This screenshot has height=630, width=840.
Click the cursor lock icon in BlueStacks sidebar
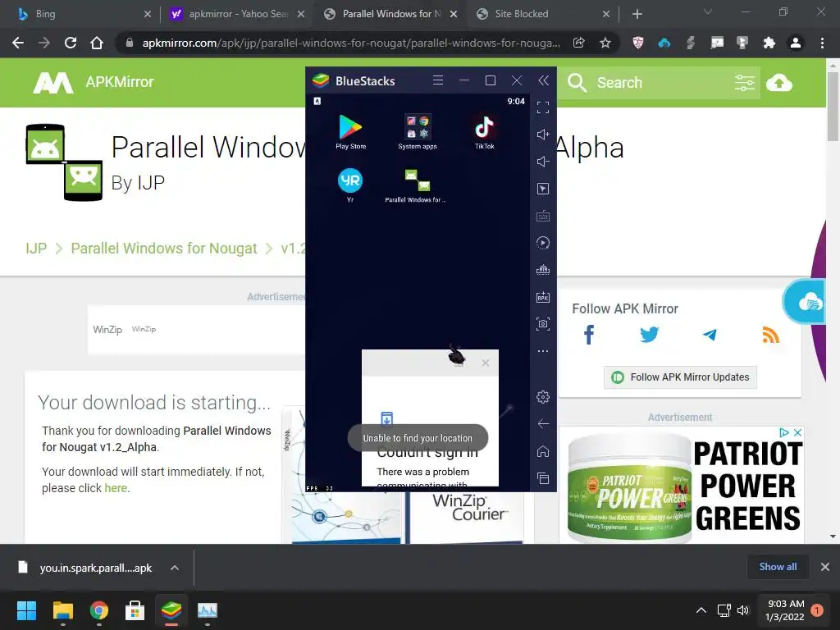[543, 189]
